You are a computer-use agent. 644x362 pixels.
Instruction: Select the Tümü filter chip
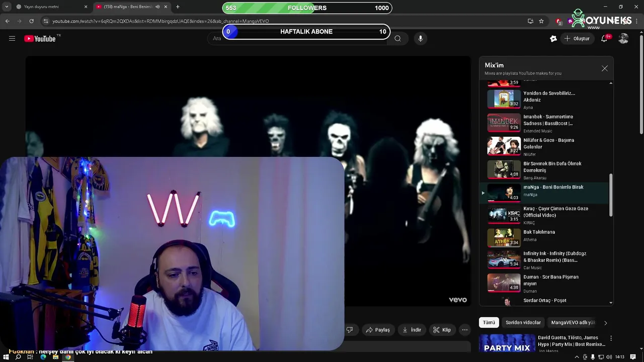(489, 322)
